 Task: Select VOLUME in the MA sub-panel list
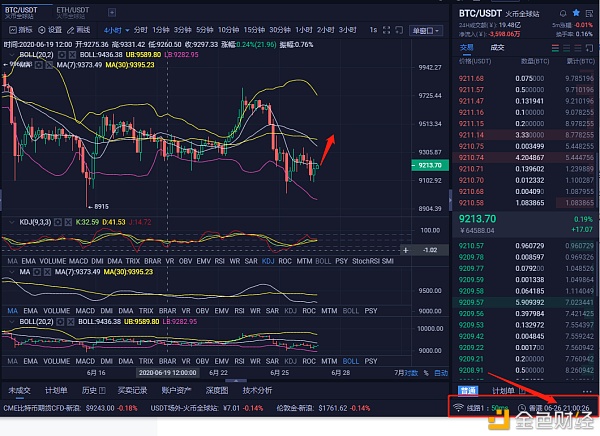(57, 311)
